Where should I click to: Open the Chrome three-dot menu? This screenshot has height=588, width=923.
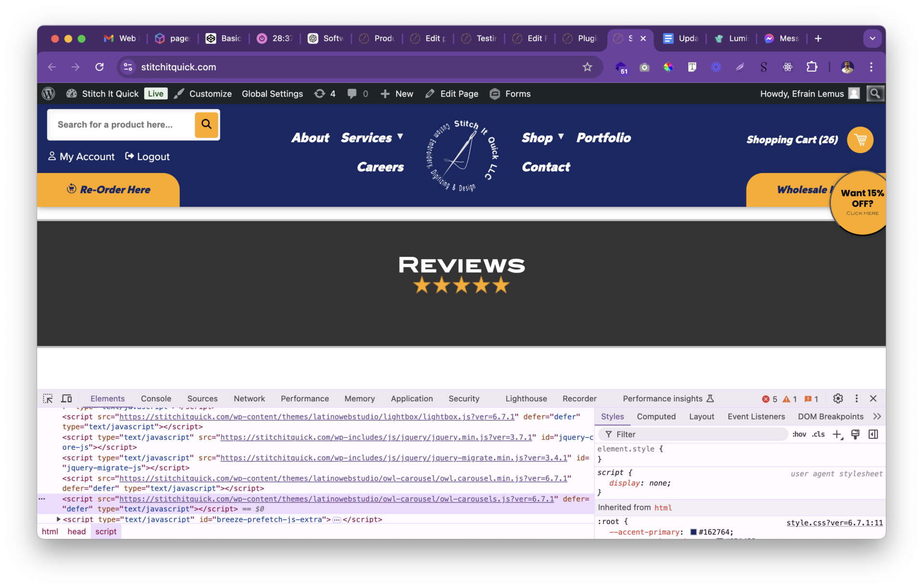[871, 67]
